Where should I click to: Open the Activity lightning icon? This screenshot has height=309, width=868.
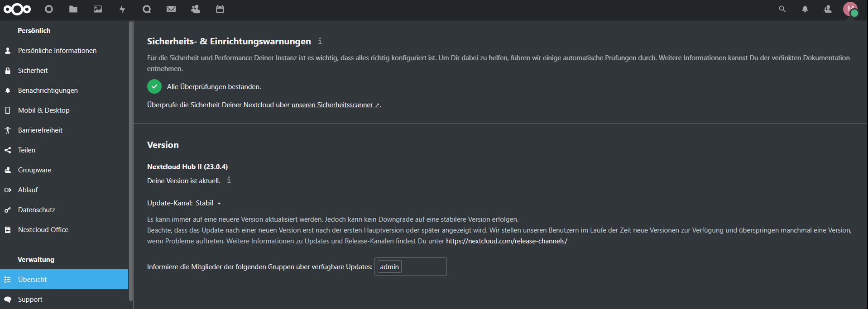point(122,9)
